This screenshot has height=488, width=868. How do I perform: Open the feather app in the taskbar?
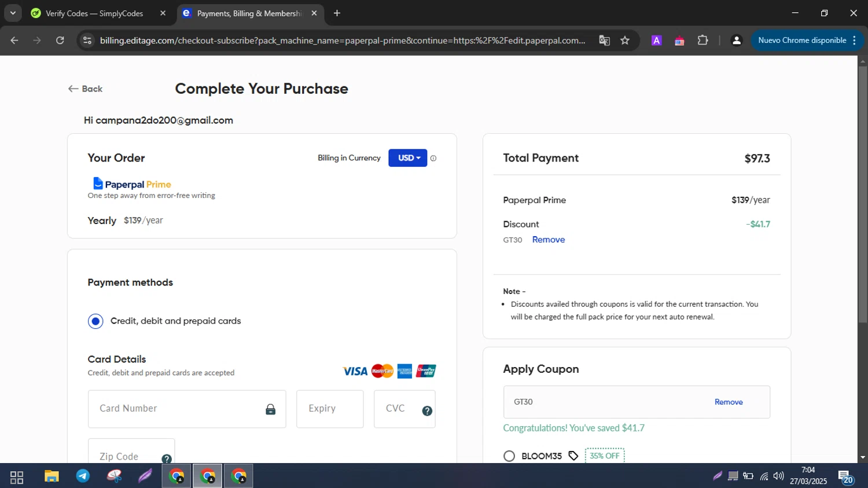(145, 476)
